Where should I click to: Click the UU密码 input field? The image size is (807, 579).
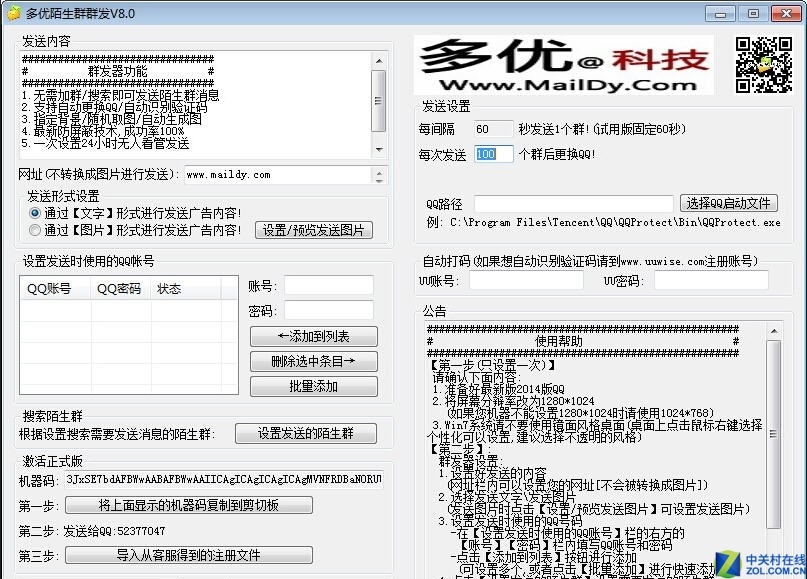(x=711, y=280)
